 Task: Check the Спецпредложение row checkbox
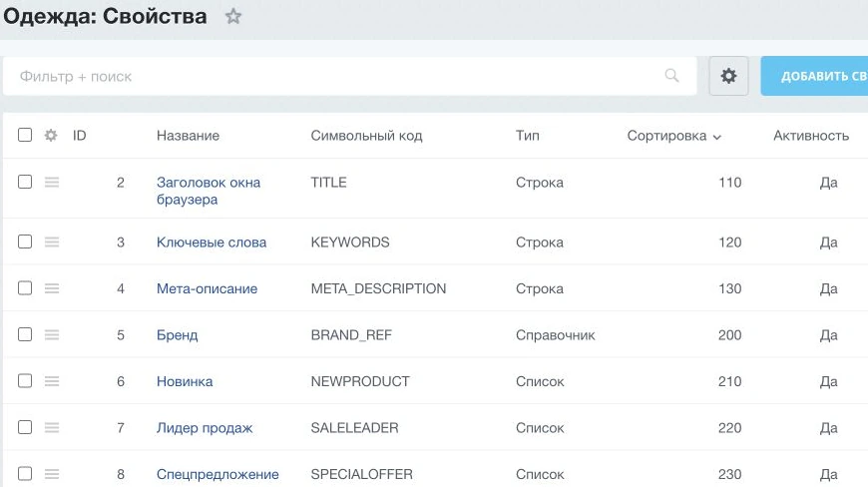point(25,474)
